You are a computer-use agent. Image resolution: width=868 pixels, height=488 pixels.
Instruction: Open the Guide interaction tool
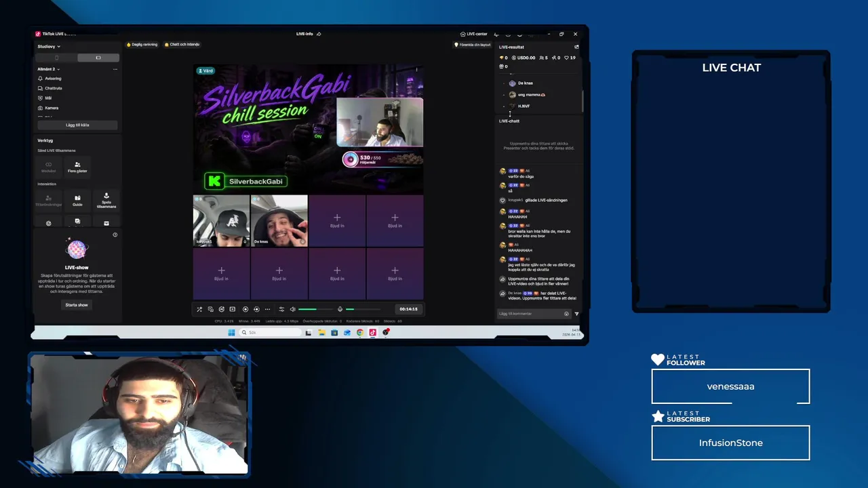77,200
